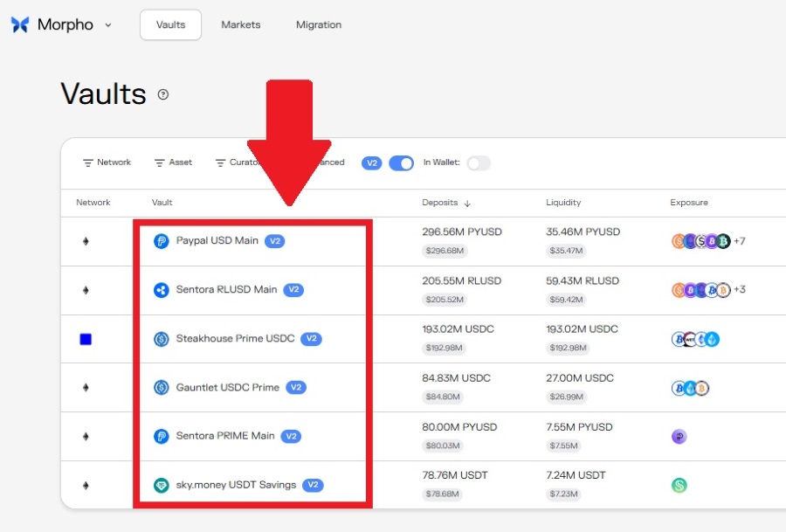The height and width of the screenshot is (532, 786).
Task: Click the help icon beside Vaults heading
Action: click(x=163, y=94)
